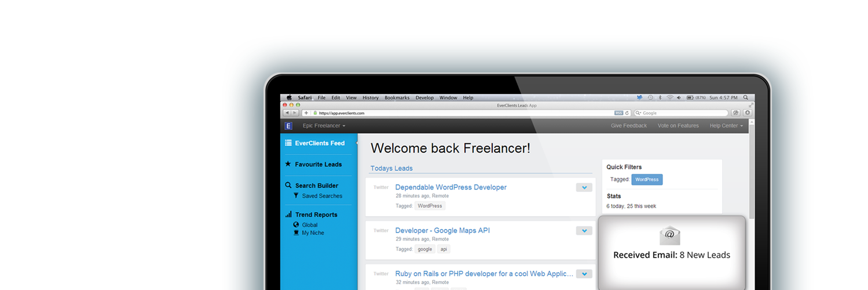Collapse the sidebar with edge arrow
Image resolution: width=868 pixels, height=290 pixels.
[x=357, y=143]
